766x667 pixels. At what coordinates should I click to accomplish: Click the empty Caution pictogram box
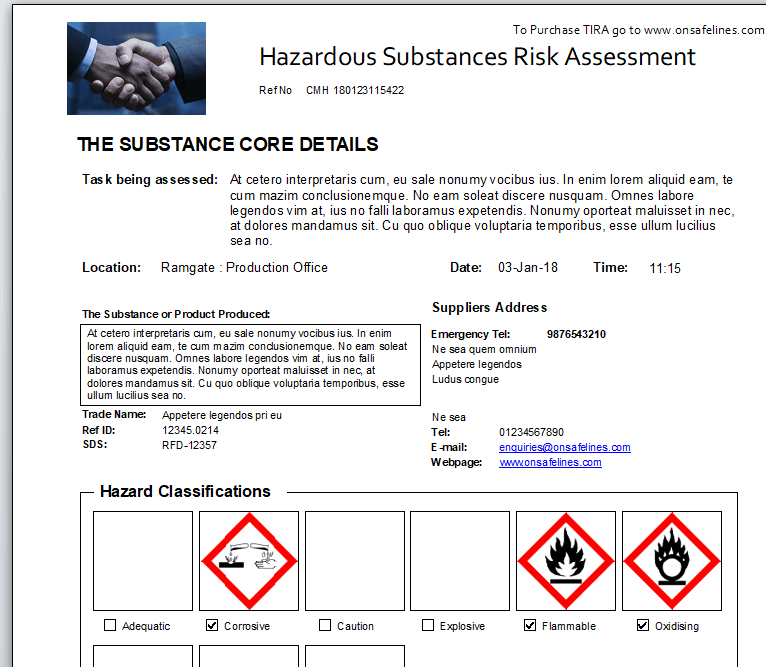click(355, 561)
